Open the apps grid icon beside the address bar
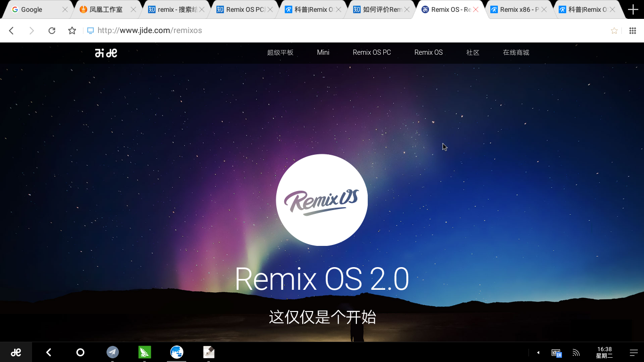Screen dimensions: 644x362 pyautogui.click(x=632, y=30)
